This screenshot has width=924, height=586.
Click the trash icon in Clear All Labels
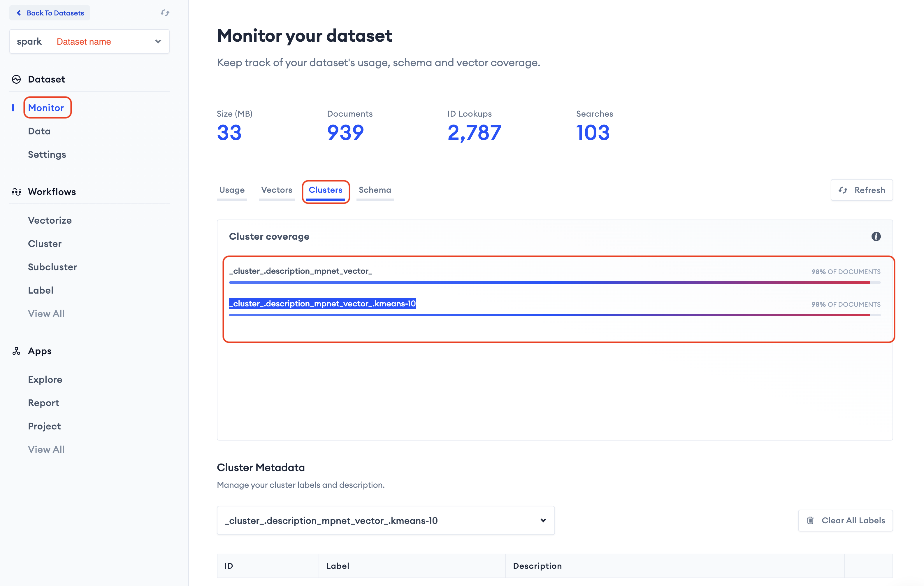810,520
